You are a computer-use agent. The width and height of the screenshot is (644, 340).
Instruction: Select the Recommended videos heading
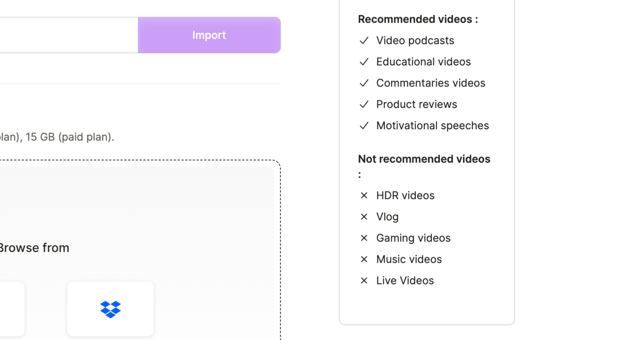(418, 19)
